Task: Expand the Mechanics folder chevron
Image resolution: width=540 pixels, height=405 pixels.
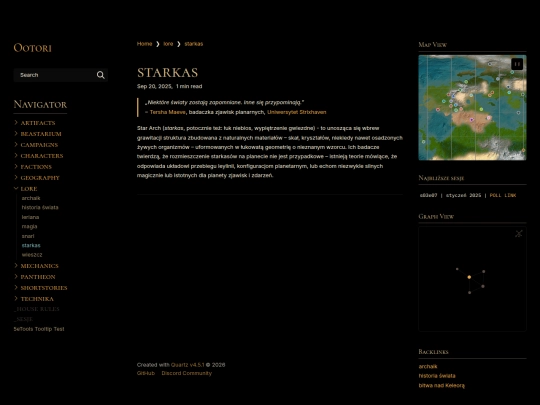Action: pyautogui.click(x=16, y=266)
